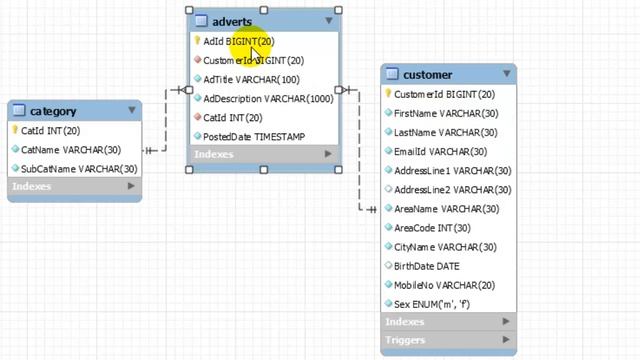Expand the Indexes section of customer table

pyautogui.click(x=506, y=322)
